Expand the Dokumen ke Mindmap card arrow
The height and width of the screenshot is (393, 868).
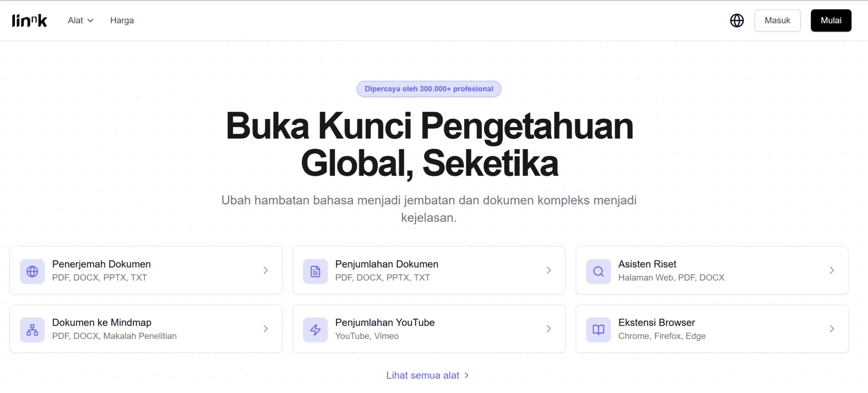coord(265,329)
